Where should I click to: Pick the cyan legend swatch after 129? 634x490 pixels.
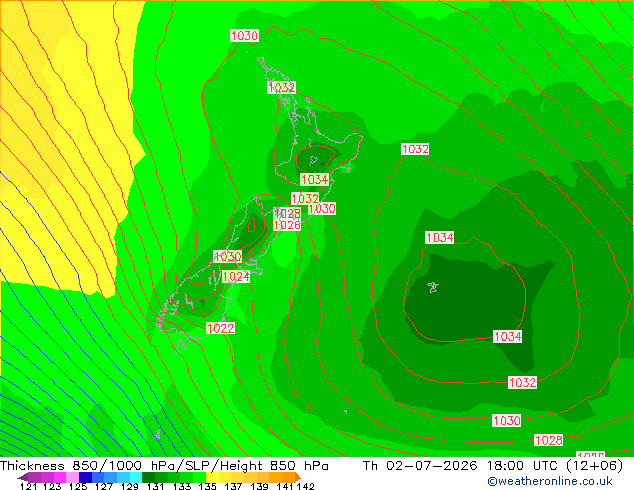coord(136,477)
